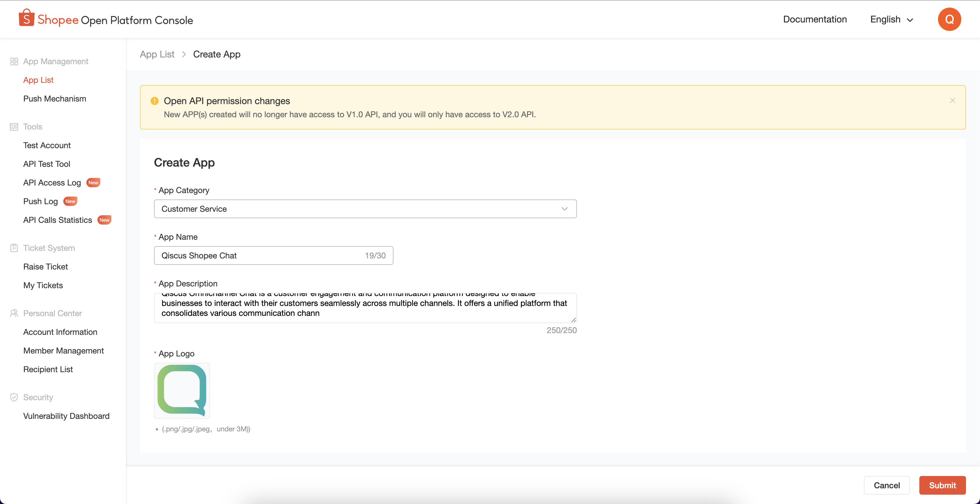Open the orange Q profile avatar
This screenshot has width=980, height=504.
949,20
